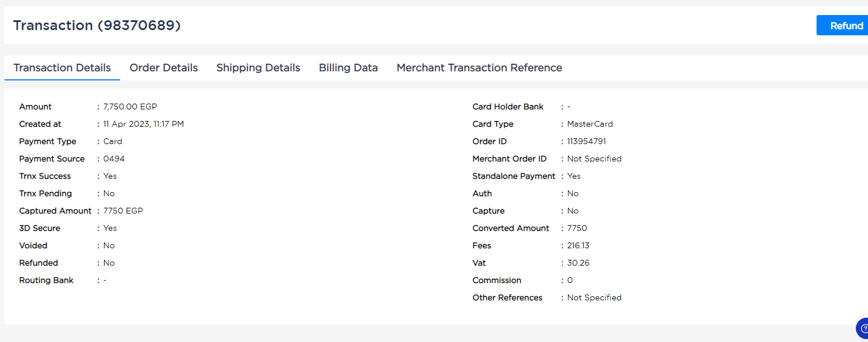Screen dimensions: 868x342
Task: Select the Order ID value 113954791
Action: pos(587,141)
